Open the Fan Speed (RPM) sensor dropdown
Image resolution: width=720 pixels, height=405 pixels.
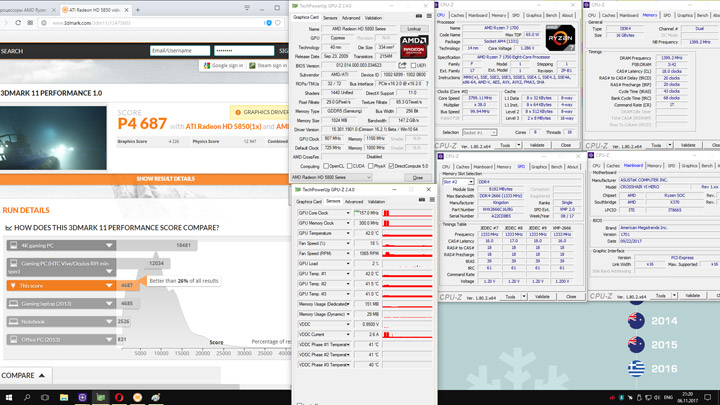[348, 253]
